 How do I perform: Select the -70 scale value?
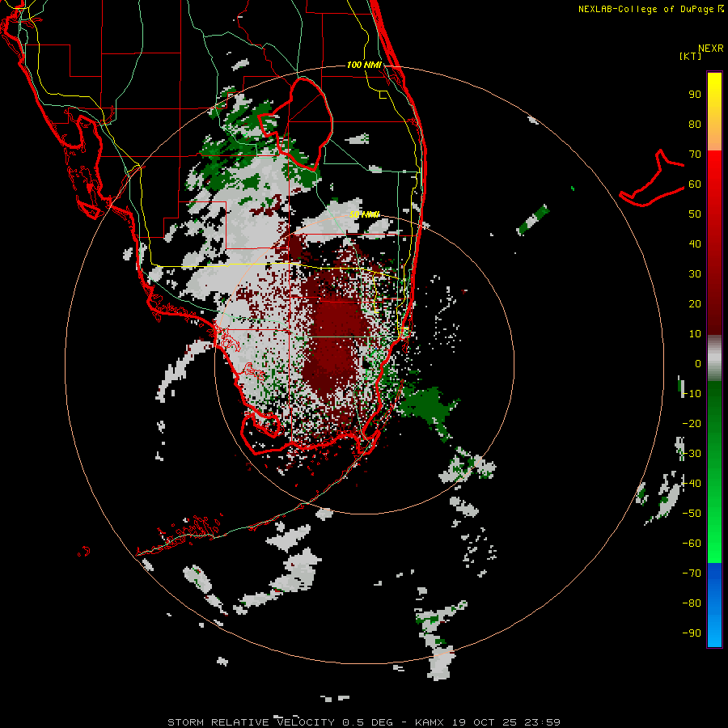coord(692,574)
